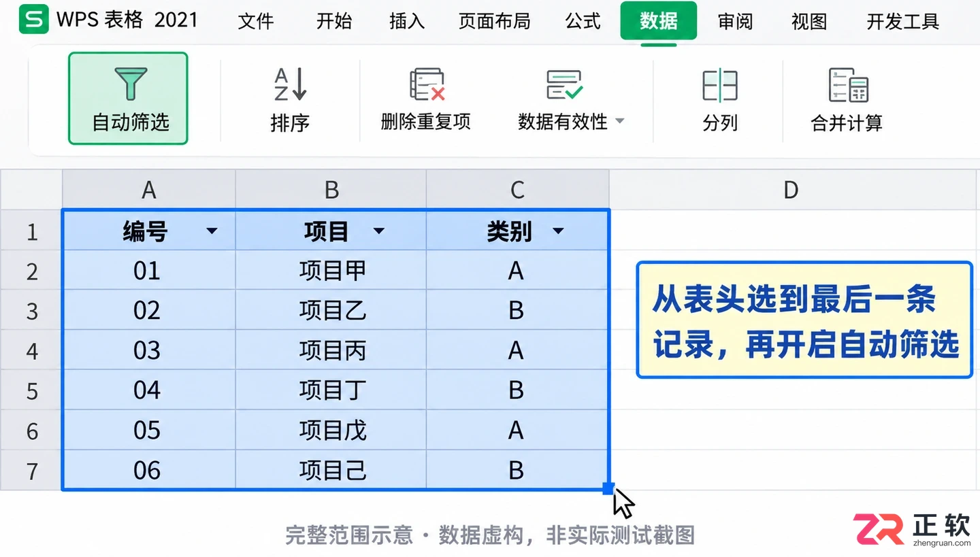Viewport: 980px width, 557px height.
Task: Select row 4 header
Action: [x=31, y=351]
